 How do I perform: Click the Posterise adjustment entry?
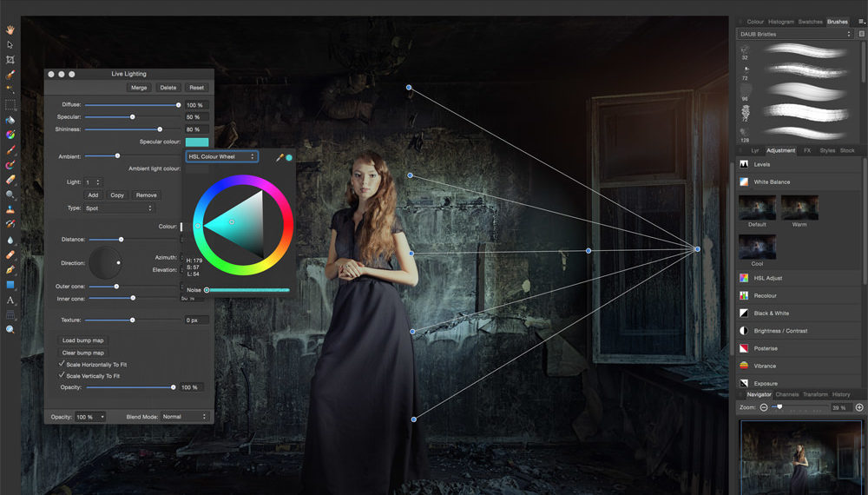click(800, 348)
